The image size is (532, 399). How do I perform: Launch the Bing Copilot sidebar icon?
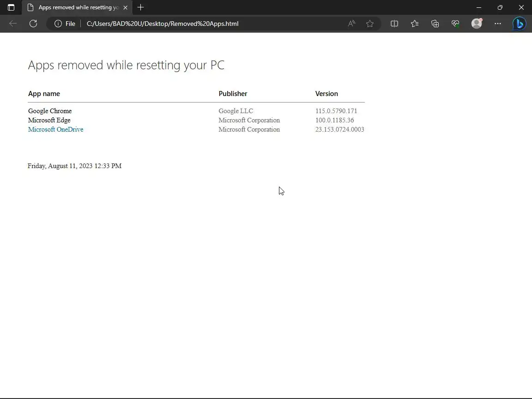[519, 24]
